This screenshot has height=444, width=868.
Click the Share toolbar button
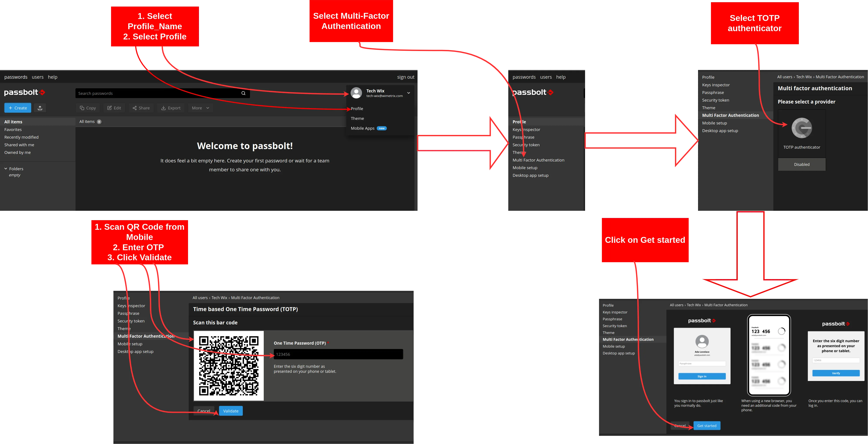click(141, 108)
